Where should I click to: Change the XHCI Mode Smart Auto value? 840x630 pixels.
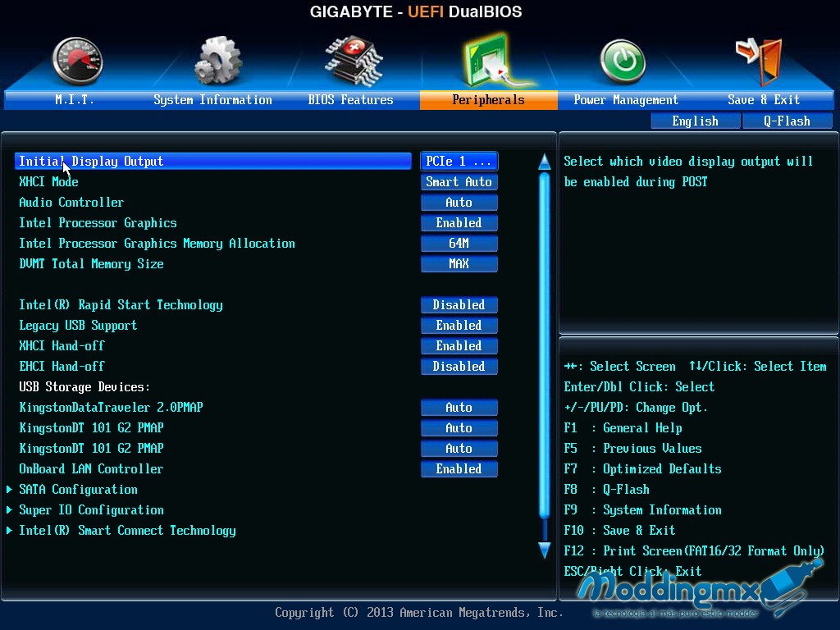(459, 181)
